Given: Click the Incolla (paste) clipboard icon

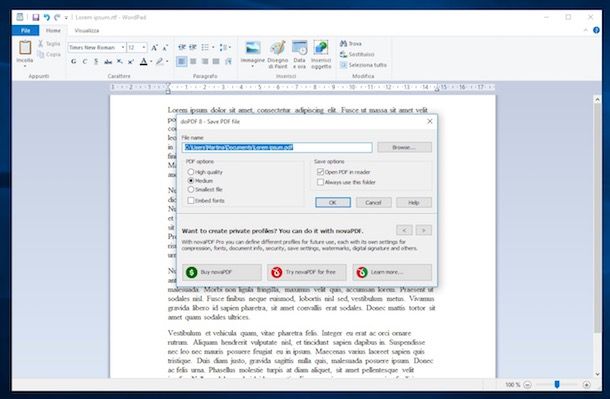Looking at the screenshot, I should tap(25, 47).
